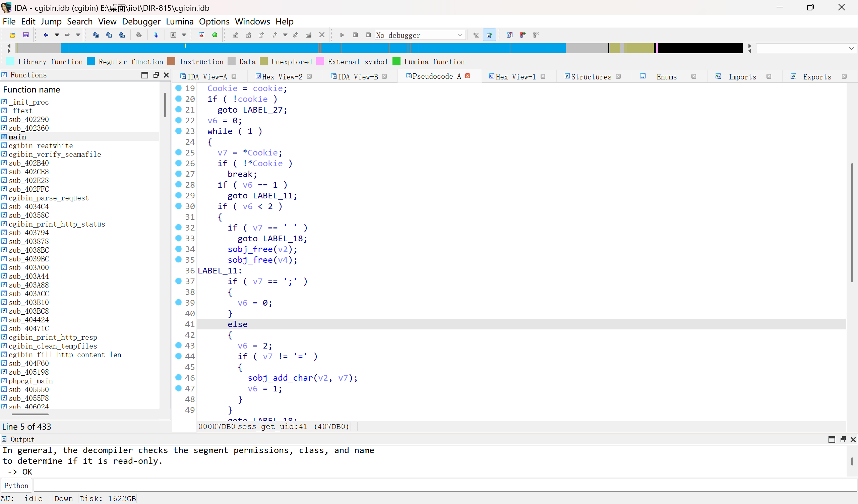Jump back with the blue left arrow
Image resolution: width=858 pixels, height=504 pixels.
point(46,35)
